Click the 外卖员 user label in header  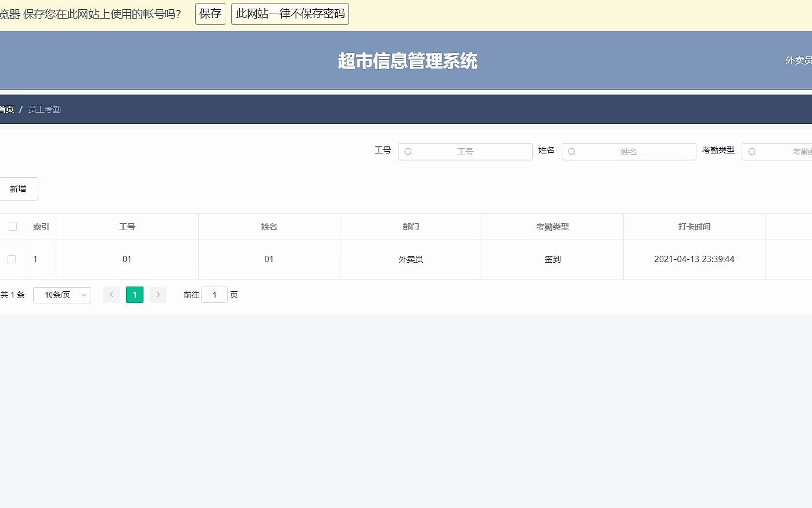click(x=799, y=60)
